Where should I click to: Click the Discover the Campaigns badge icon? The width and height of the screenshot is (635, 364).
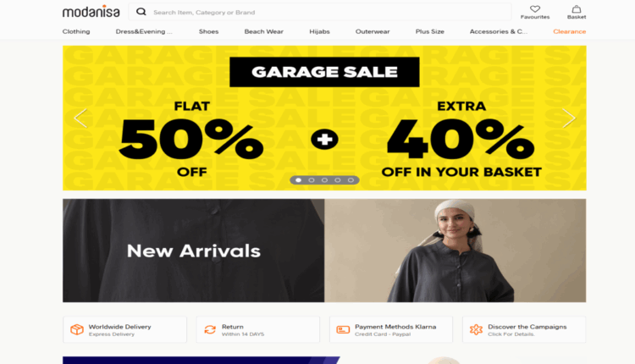pos(476,329)
